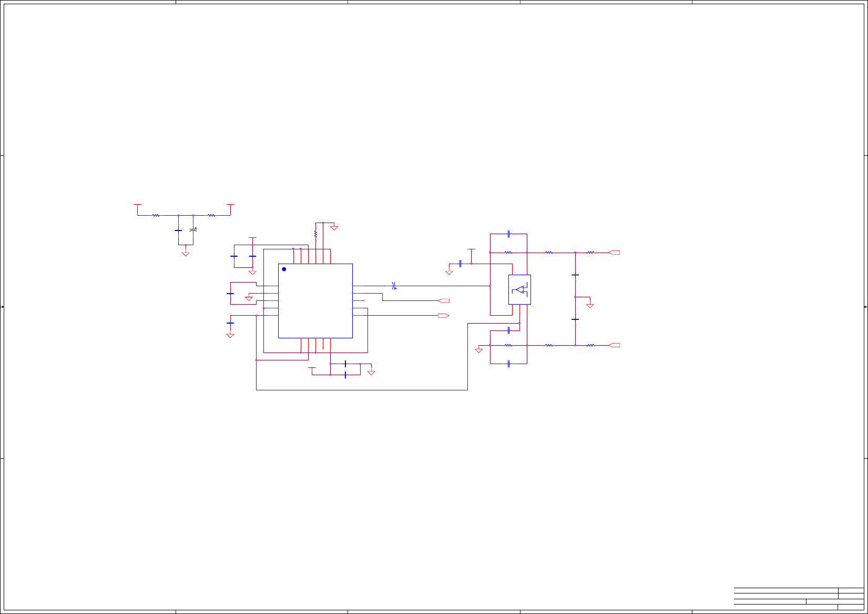Select the feedback capacitor at top of op-amp loop

click(508, 234)
